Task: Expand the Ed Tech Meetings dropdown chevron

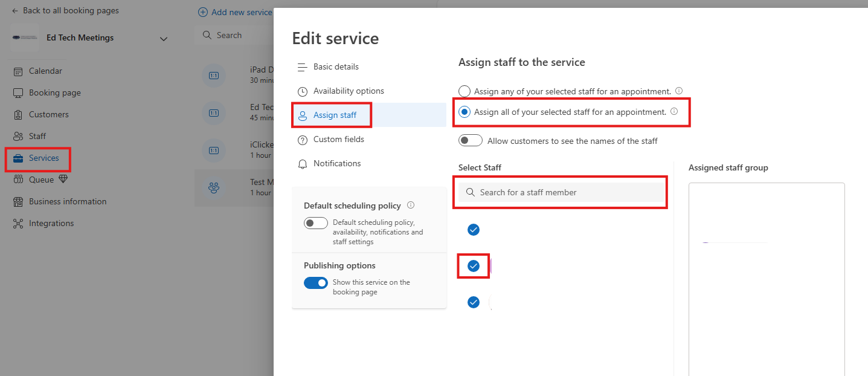Action: point(164,39)
